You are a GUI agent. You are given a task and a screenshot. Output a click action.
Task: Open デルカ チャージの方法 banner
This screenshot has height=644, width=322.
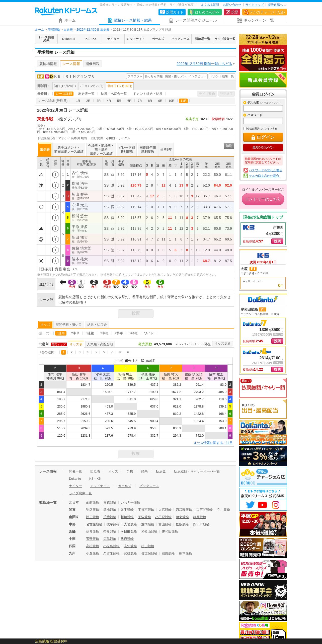pyautogui.click(x=263, y=477)
